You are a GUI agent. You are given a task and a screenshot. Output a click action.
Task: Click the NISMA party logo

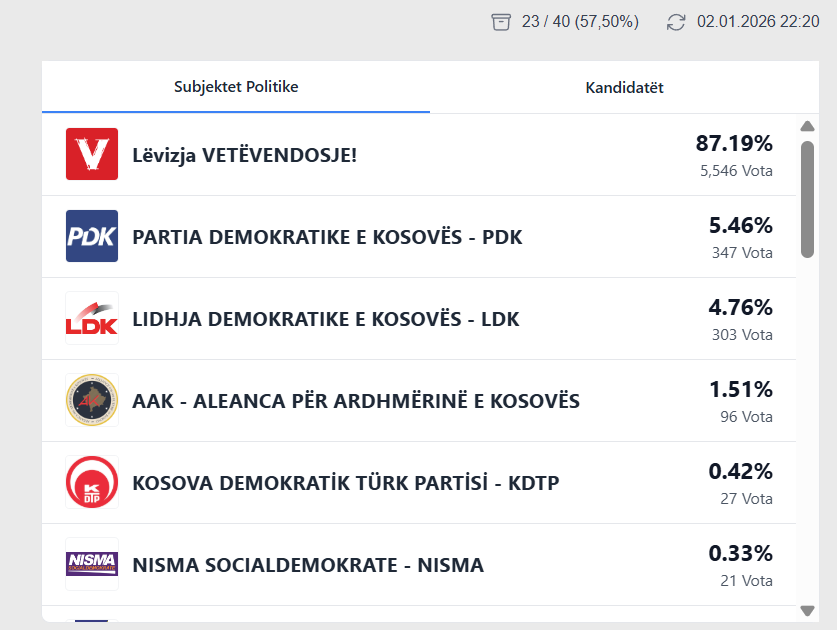92,564
